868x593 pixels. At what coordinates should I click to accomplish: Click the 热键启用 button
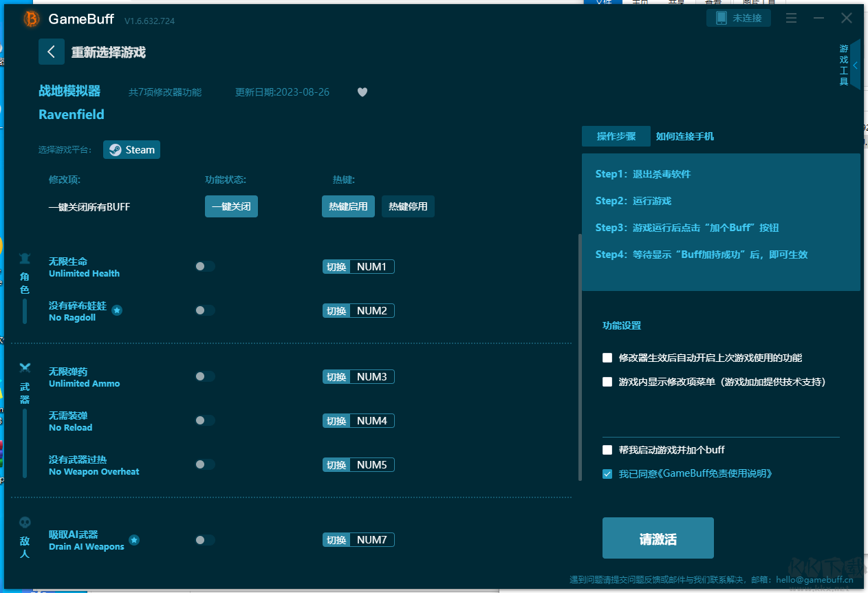[348, 206]
